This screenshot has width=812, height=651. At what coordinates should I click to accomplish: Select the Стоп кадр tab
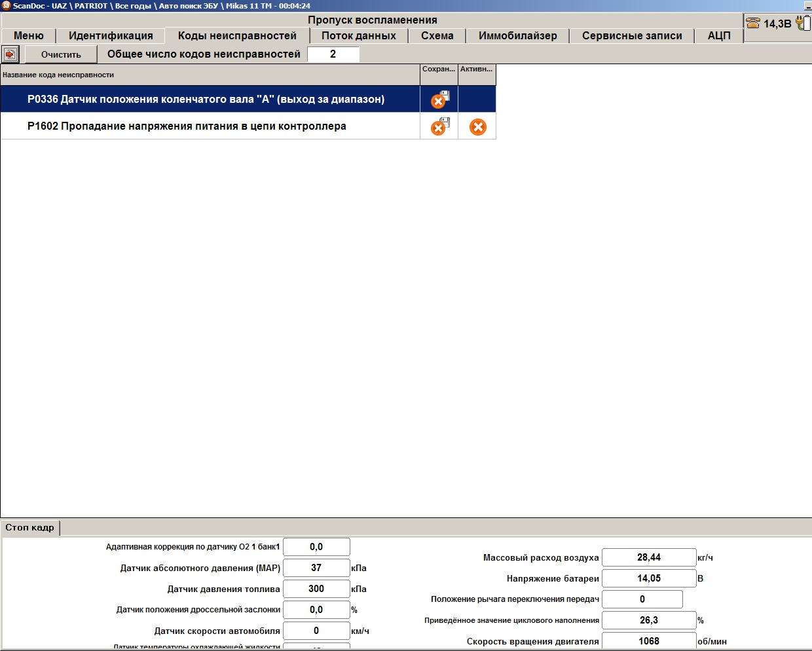[x=30, y=528]
